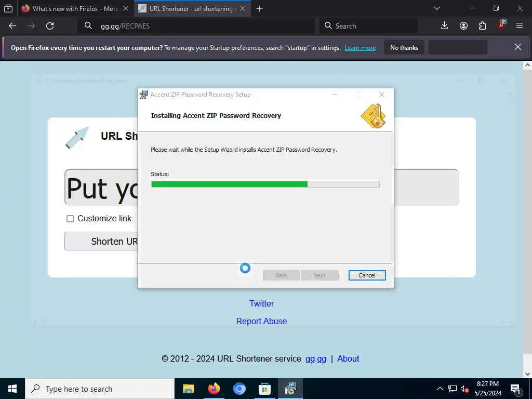
Task: Click the arrow logo of URL Shortener
Action: click(77, 137)
